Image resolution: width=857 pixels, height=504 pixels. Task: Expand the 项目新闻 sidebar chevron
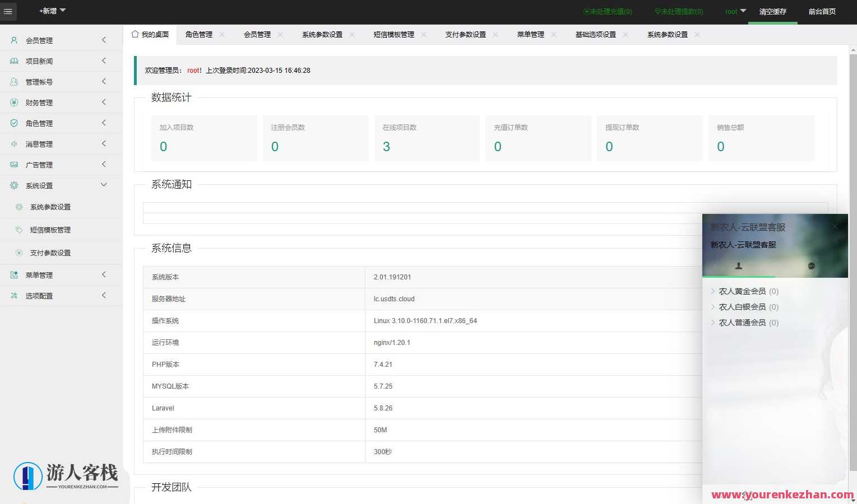[x=104, y=60]
